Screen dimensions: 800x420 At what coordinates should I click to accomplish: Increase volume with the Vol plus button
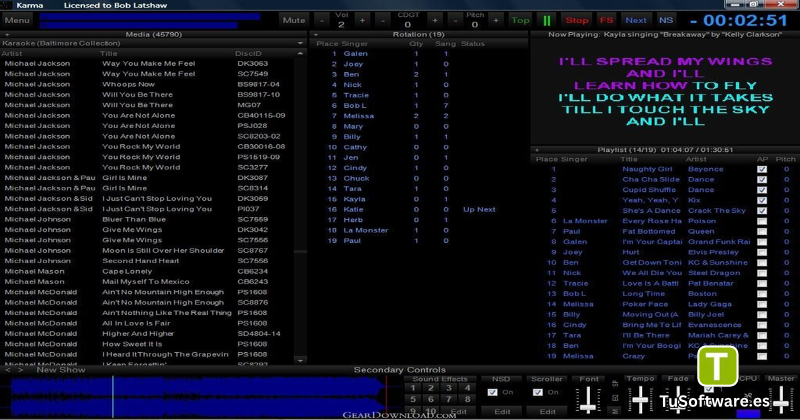click(362, 20)
